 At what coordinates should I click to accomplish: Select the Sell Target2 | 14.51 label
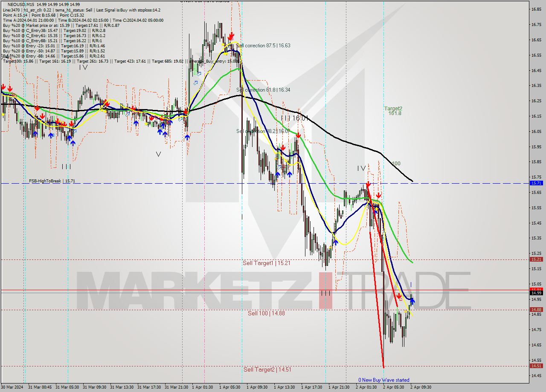coord(267,369)
